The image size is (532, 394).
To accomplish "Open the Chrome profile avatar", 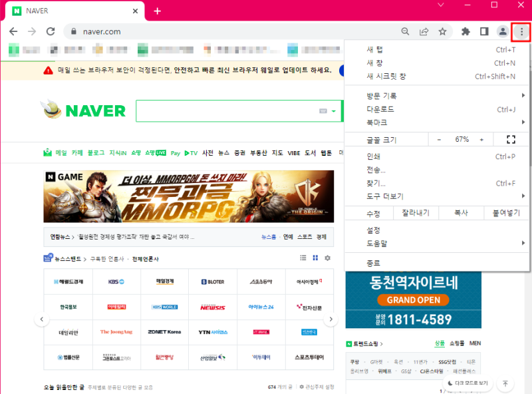I will coord(503,31).
